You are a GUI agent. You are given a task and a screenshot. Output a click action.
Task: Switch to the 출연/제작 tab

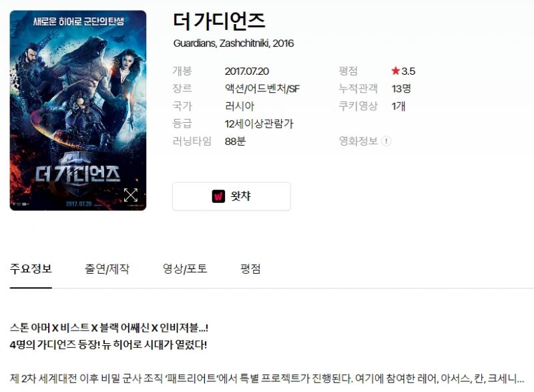107,269
